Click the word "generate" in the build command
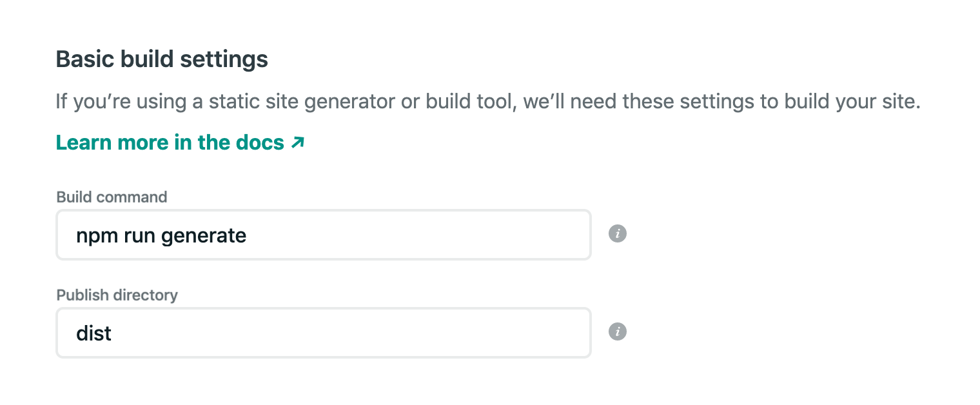980x405 pixels. click(x=204, y=236)
